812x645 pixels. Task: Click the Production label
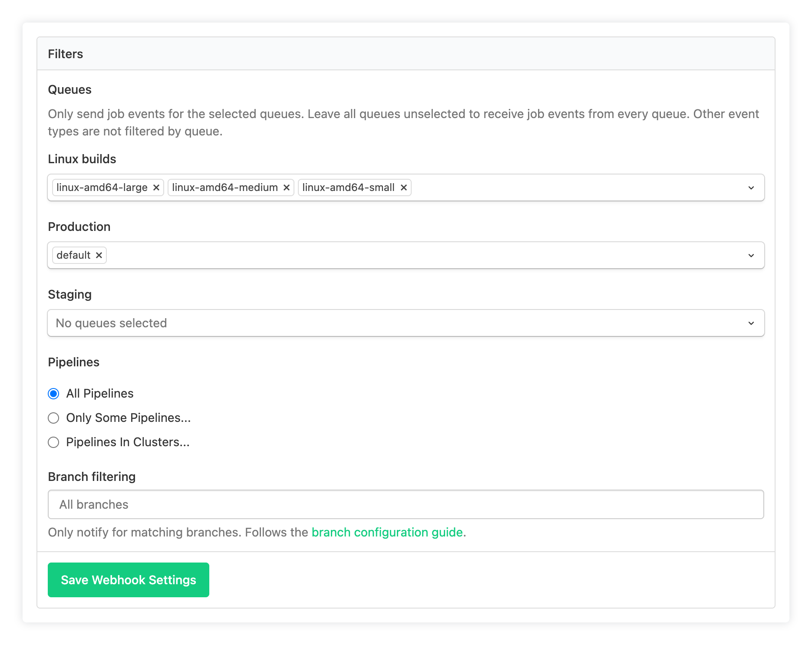tap(79, 227)
